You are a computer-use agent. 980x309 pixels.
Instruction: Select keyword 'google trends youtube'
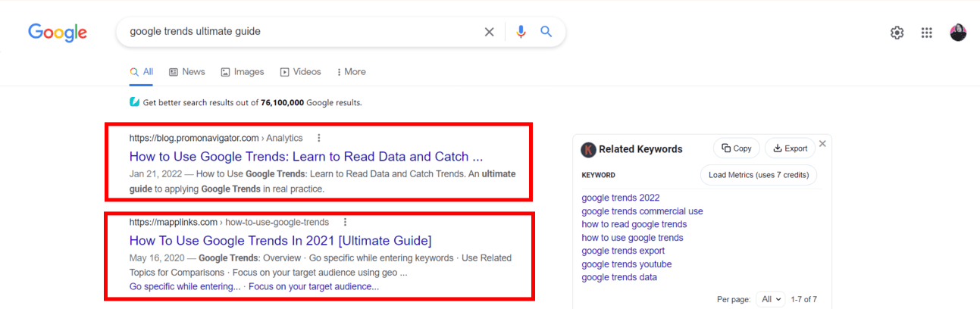627,264
